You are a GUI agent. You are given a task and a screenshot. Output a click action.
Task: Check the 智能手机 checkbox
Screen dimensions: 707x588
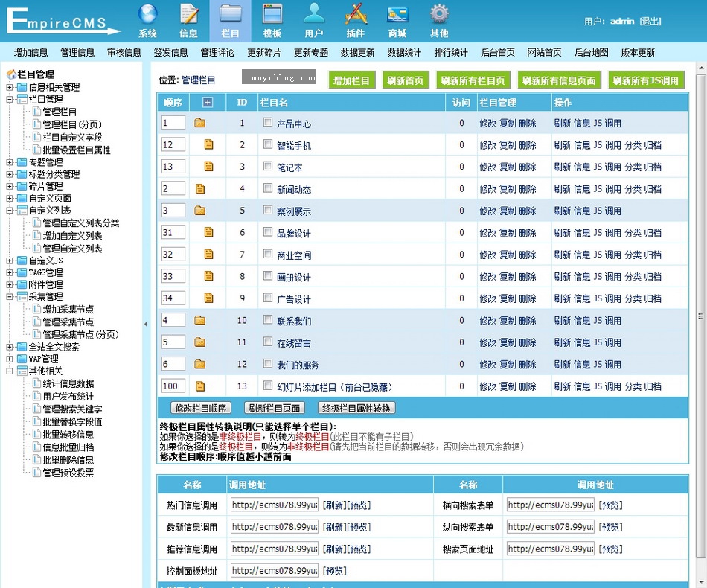268,144
